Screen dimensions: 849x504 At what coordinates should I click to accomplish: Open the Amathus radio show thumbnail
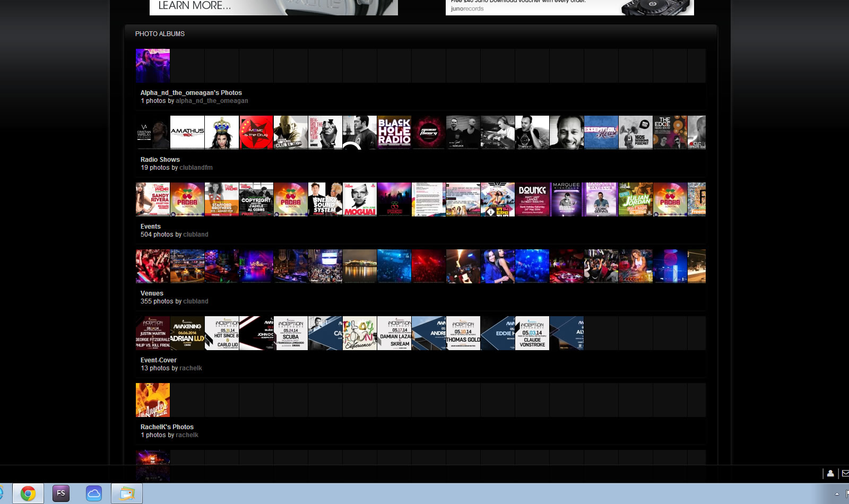point(187,133)
